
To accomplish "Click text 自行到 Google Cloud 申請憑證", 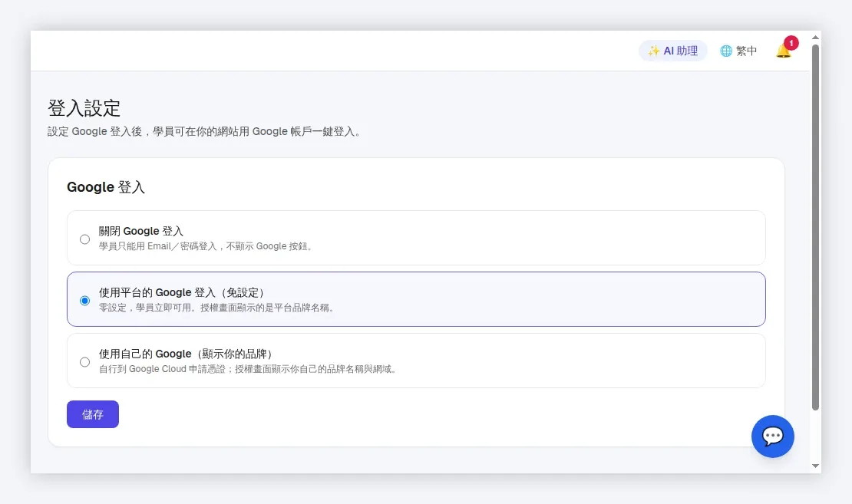I will 162,369.
